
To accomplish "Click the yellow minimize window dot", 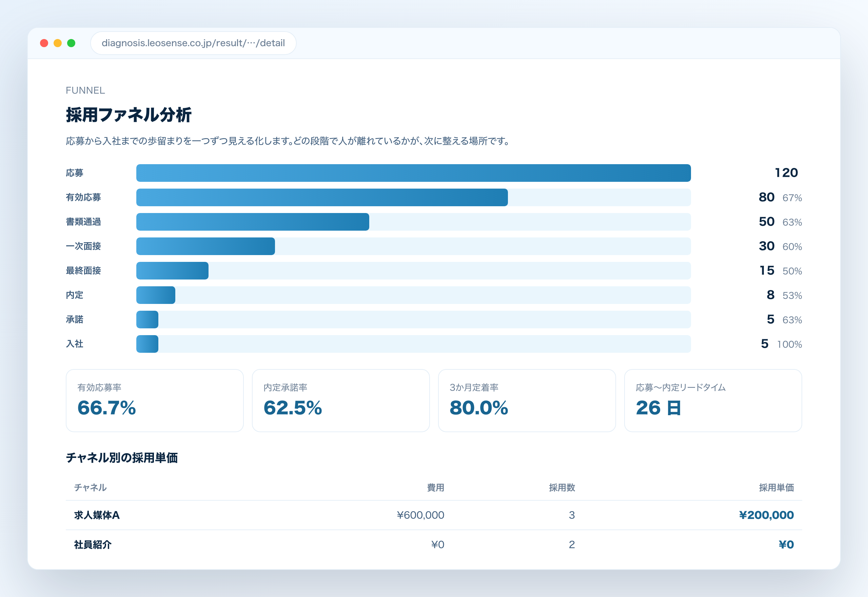I will coord(58,43).
